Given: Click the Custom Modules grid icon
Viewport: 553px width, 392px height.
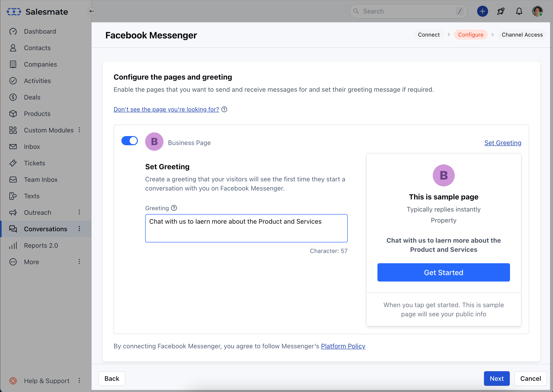Looking at the screenshot, I should [13, 130].
